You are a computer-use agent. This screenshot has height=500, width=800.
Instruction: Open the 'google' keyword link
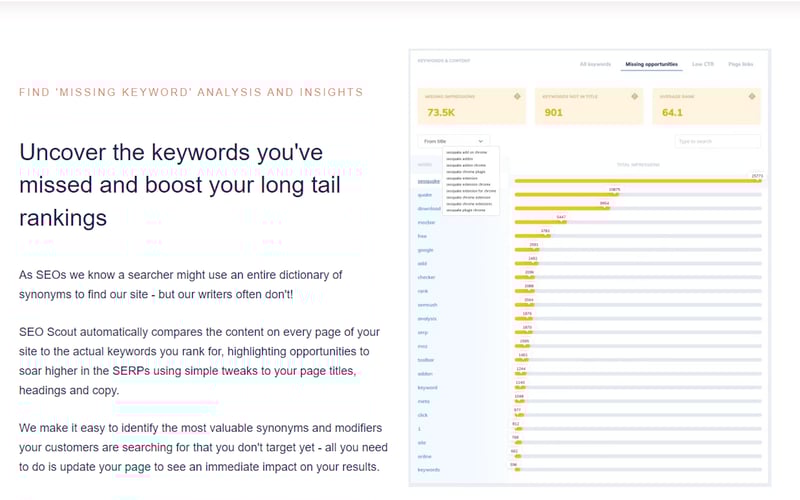coord(426,250)
